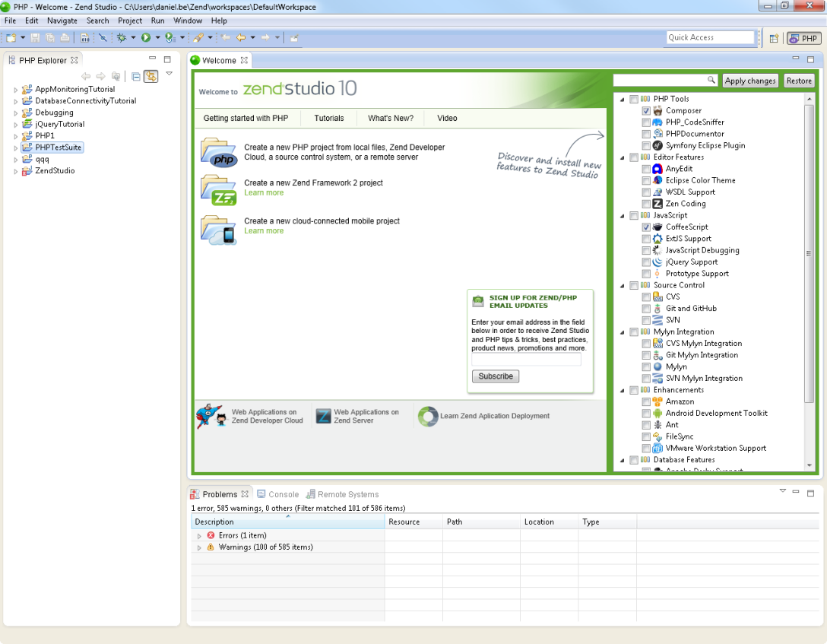Check the Symfony Eclipse Plugin checkbox
827x644 pixels.
[646, 145]
